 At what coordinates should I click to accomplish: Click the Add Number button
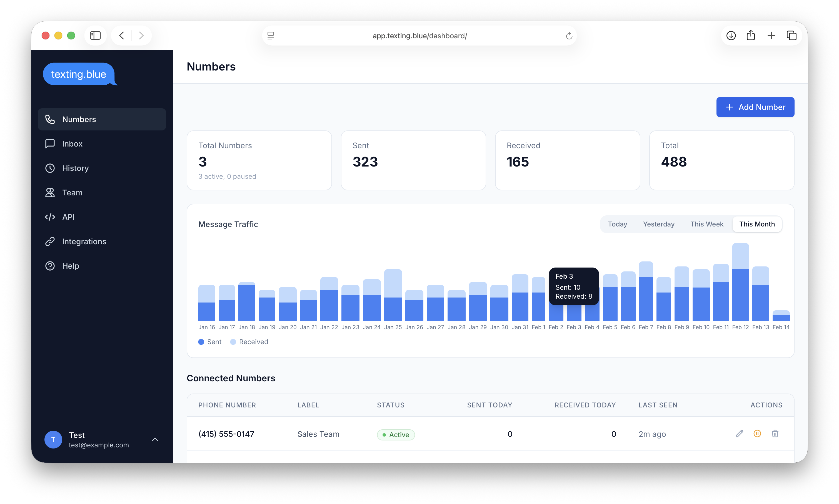[755, 107]
